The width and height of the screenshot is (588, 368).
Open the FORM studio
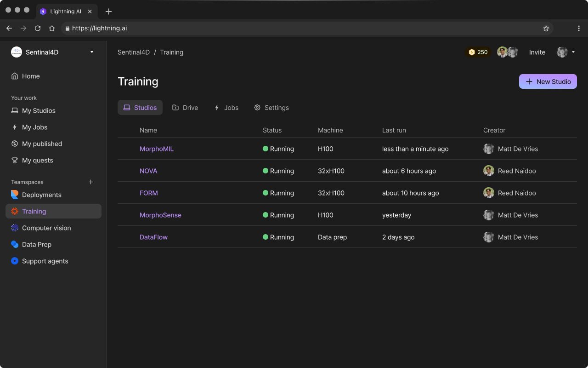(x=149, y=193)
